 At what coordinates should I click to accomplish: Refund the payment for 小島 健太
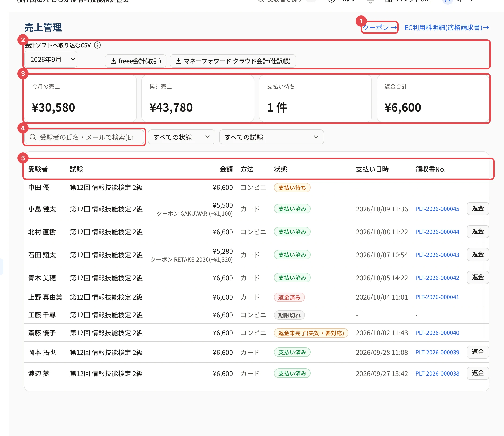pos(478,209)
